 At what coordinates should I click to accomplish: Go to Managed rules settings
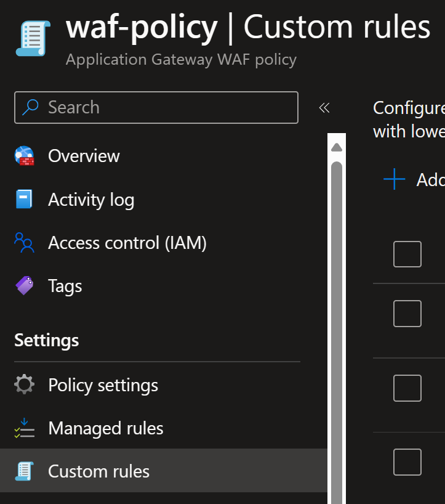(105, 428)
